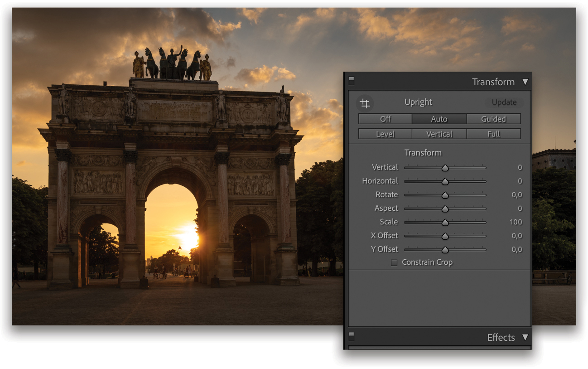
Task: Select the Auto Upright mode
Action: (x=439, y=119)
